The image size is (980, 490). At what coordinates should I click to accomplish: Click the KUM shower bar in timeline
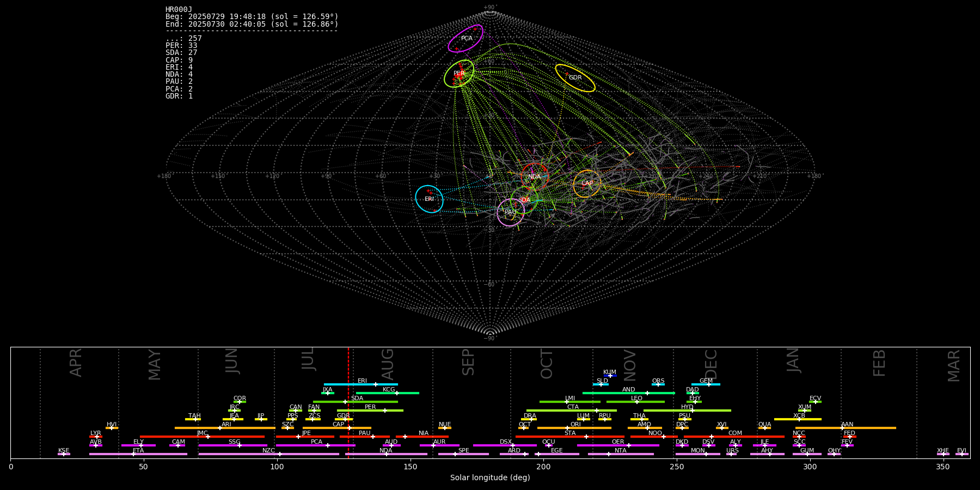610,376
